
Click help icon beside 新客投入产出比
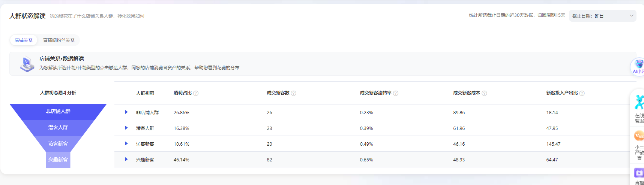click(x=582, y=93)
